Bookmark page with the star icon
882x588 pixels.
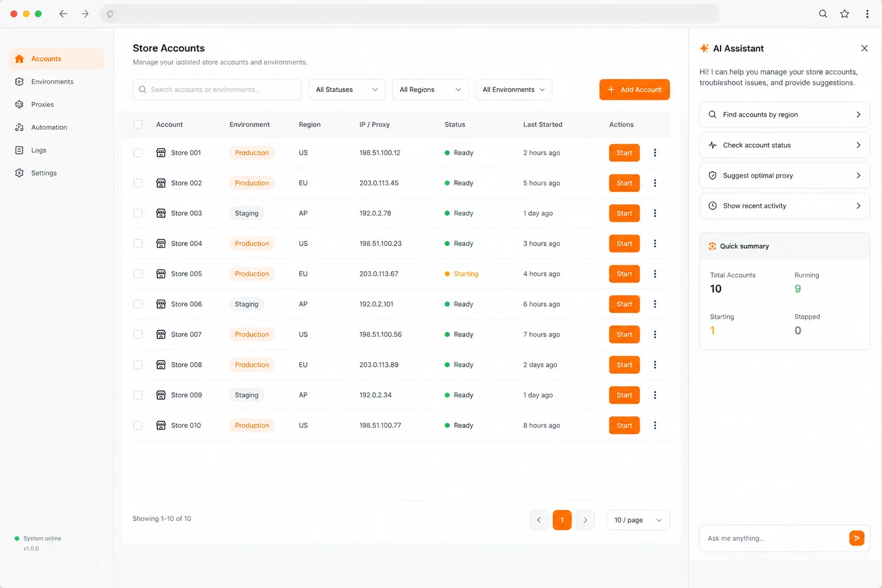tap(844, 14)
